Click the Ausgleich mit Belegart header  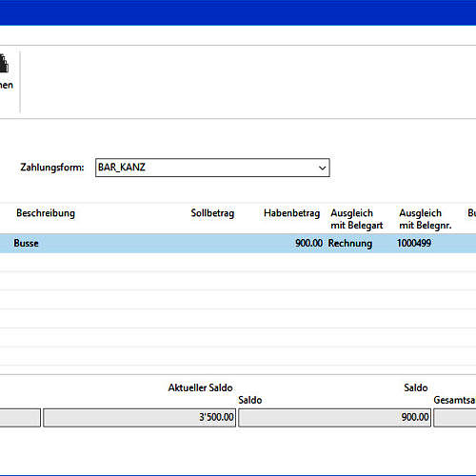[x=357, y=219]
